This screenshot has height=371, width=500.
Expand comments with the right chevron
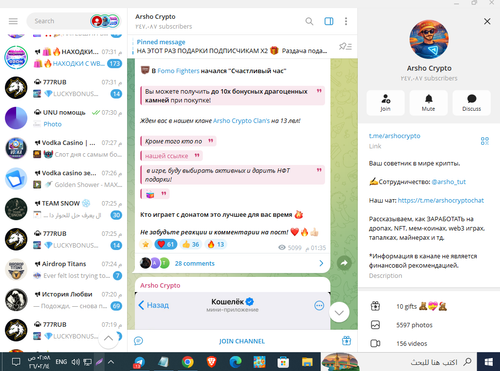click(321, 263)
